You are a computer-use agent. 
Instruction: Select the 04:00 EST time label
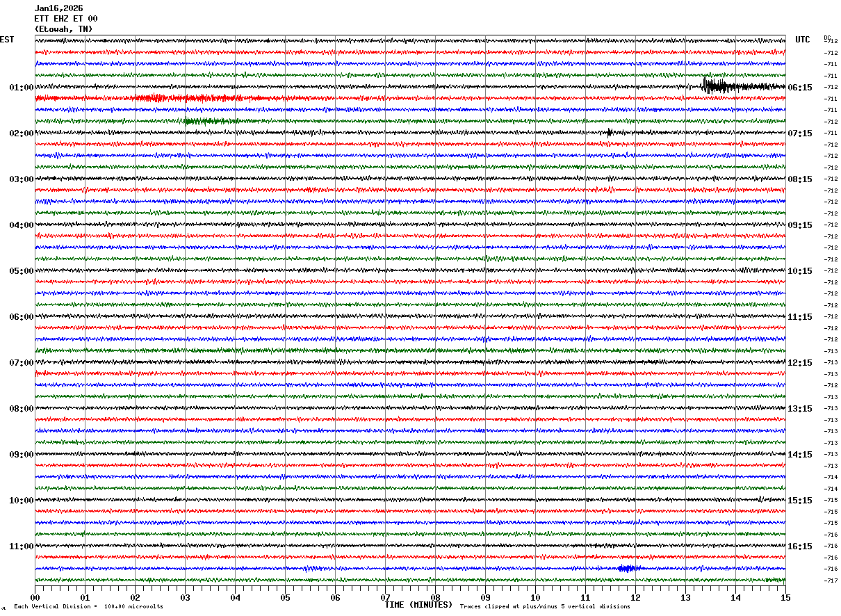coord(22,225)
